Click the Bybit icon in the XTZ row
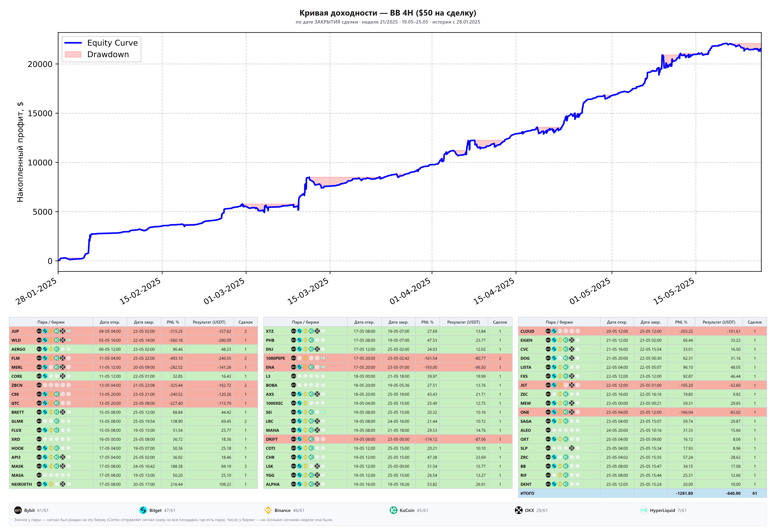 click(x=293, y=331)
